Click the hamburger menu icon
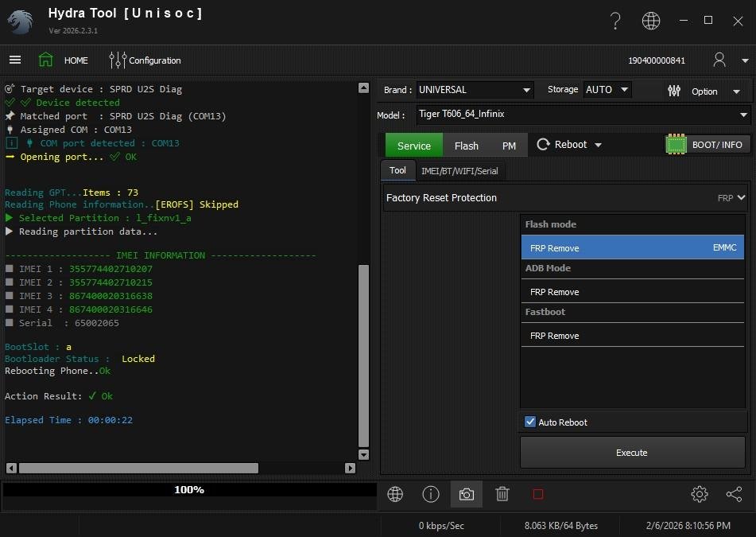Image resolution: width=756 pixels, height=537 pixels. pyautogui.click(x=15, y=60)
